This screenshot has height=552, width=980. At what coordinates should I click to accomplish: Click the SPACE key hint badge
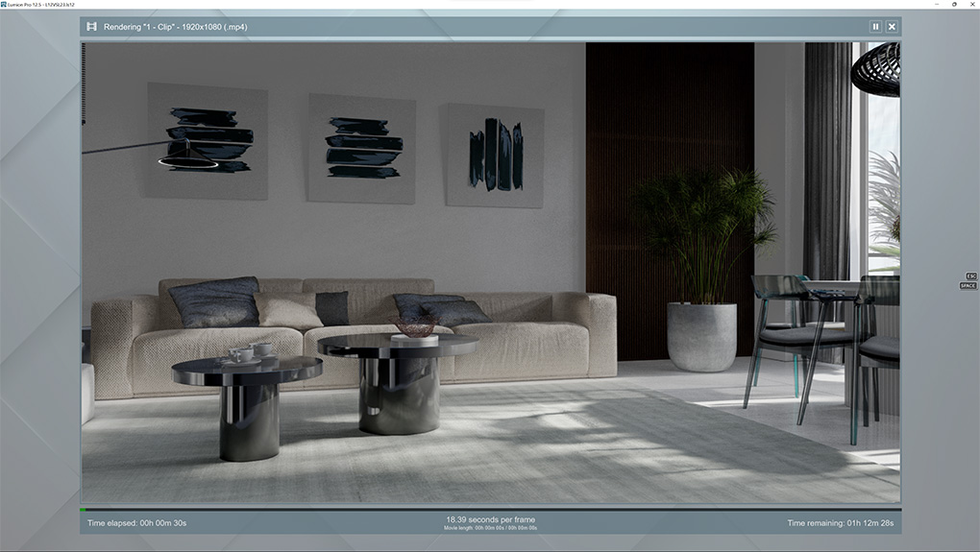[x=968, y=286]
